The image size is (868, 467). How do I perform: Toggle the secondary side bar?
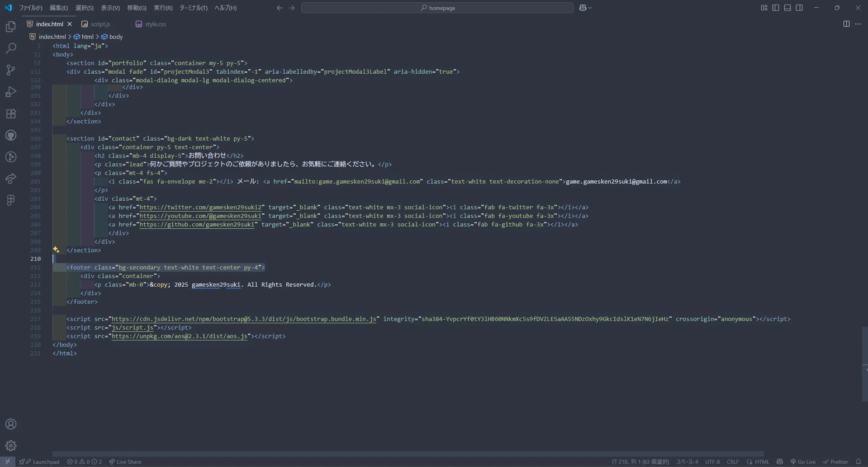click(799, 8)
